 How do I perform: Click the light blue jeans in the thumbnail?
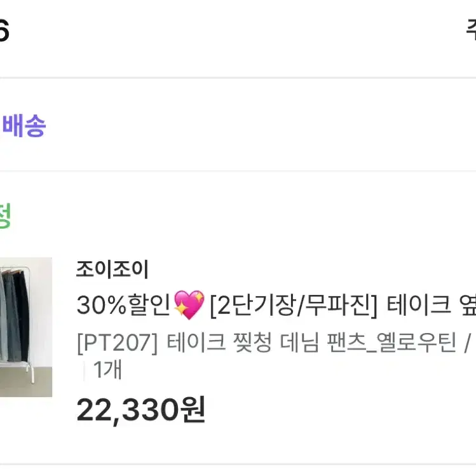point(3,317)
